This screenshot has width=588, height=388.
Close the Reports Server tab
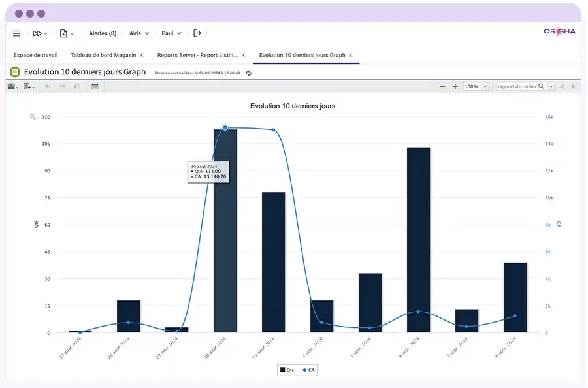coord(244,55)
